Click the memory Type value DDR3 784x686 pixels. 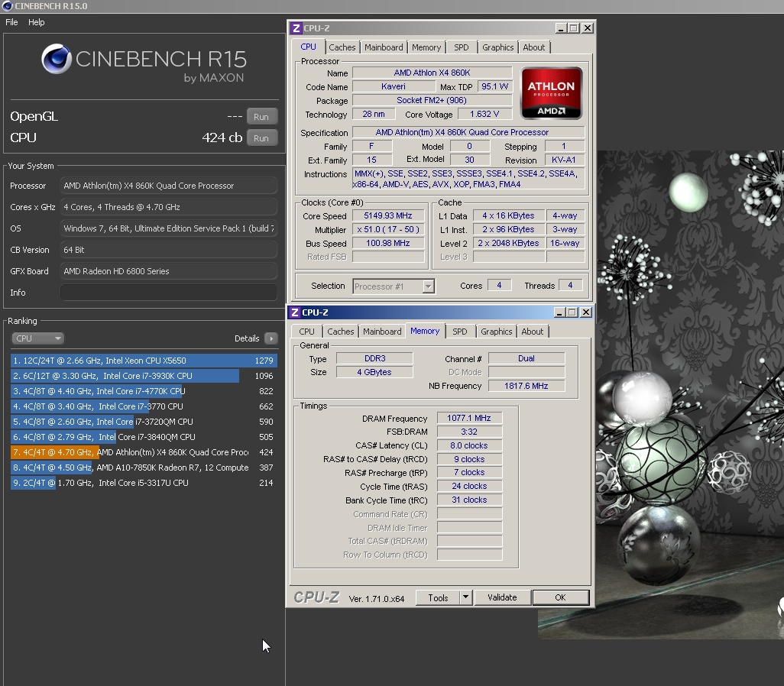(374, 358)
